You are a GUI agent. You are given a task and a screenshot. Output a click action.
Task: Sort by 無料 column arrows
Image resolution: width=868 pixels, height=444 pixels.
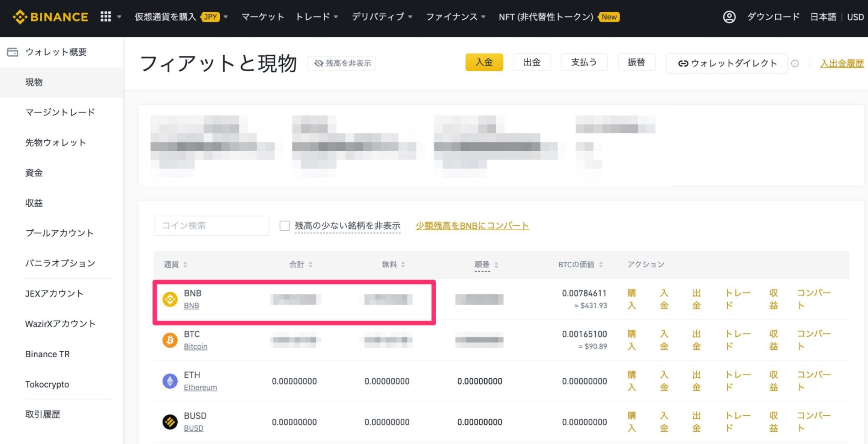(403, 264)
